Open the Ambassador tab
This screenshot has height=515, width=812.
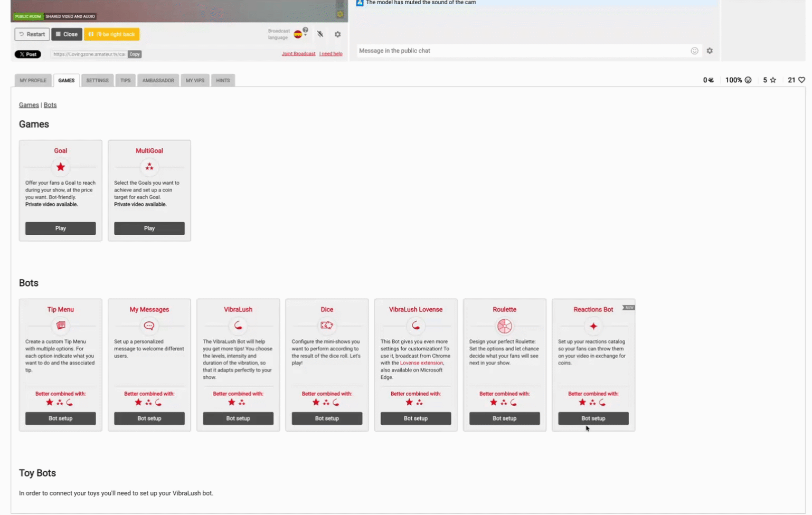pos(158,80)
